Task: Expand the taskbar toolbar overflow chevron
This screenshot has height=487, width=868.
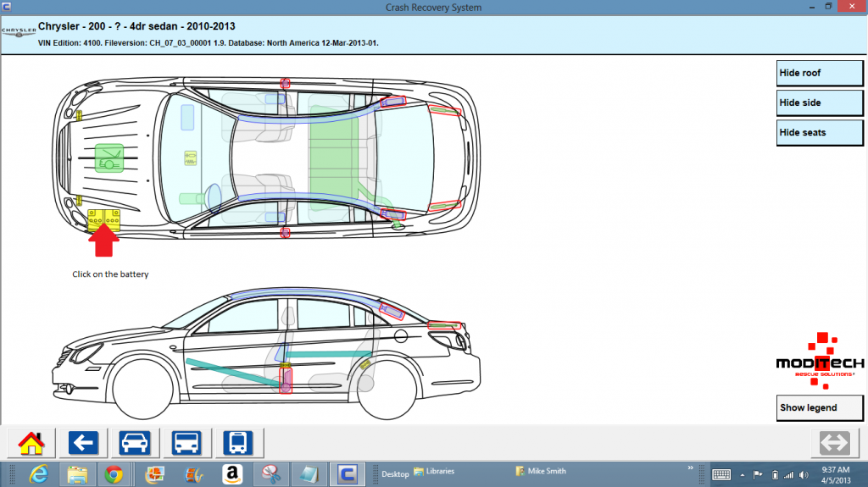Action: pyautogui.click(x=690, y=468)
